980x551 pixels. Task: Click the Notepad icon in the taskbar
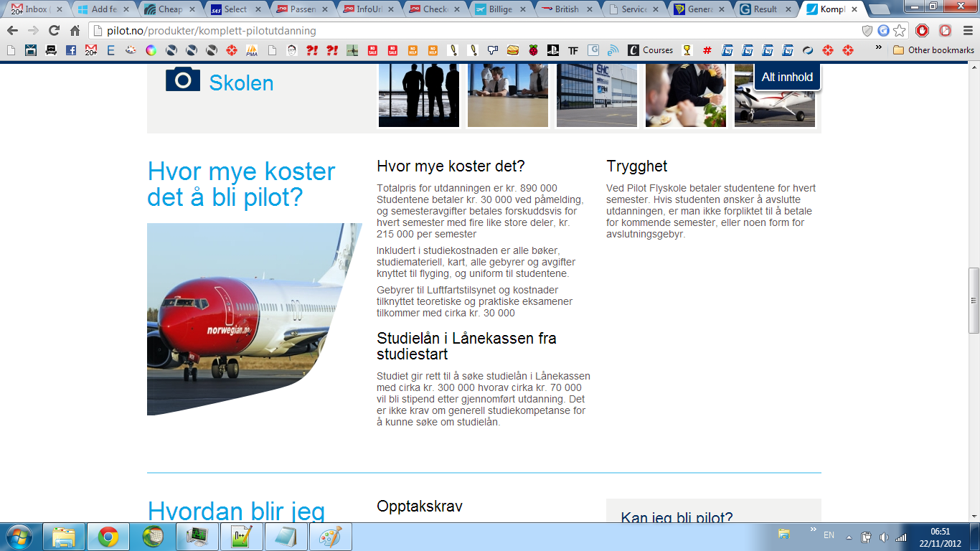coord(286,537)
